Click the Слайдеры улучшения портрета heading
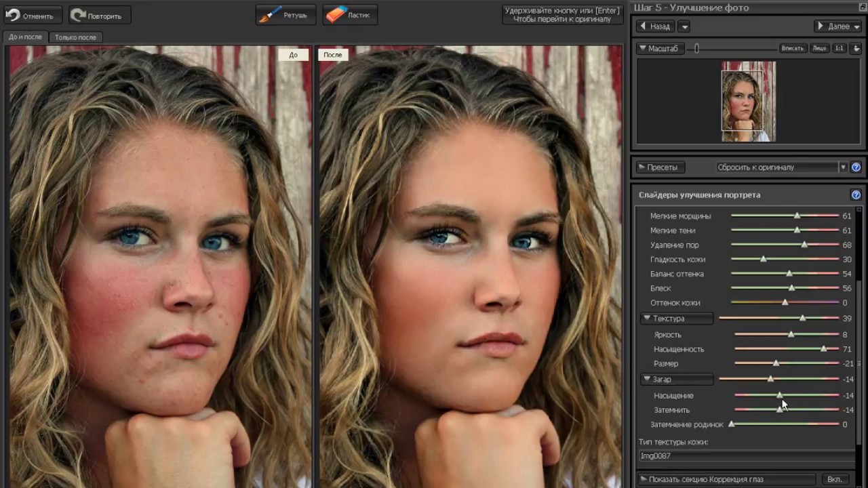 699,195
